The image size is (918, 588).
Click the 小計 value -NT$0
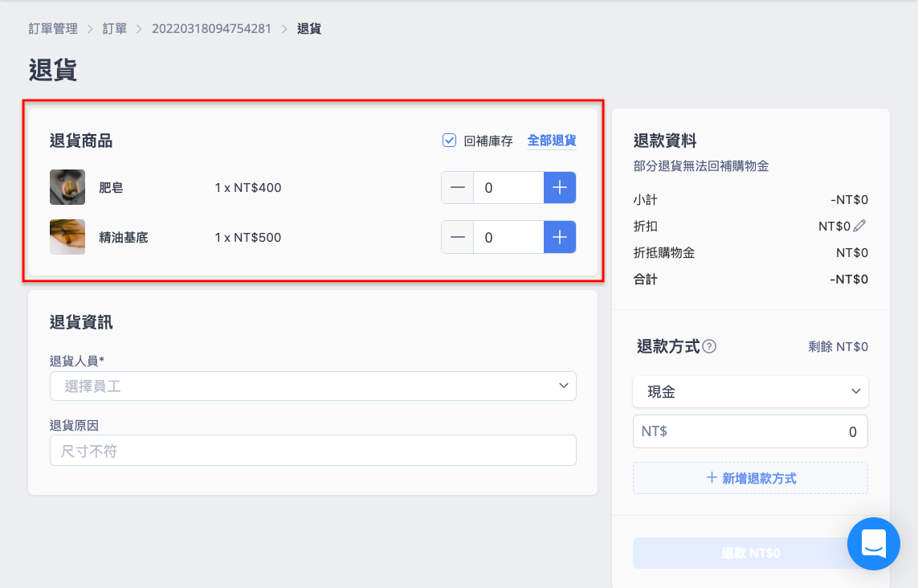(x=849, y=200)
